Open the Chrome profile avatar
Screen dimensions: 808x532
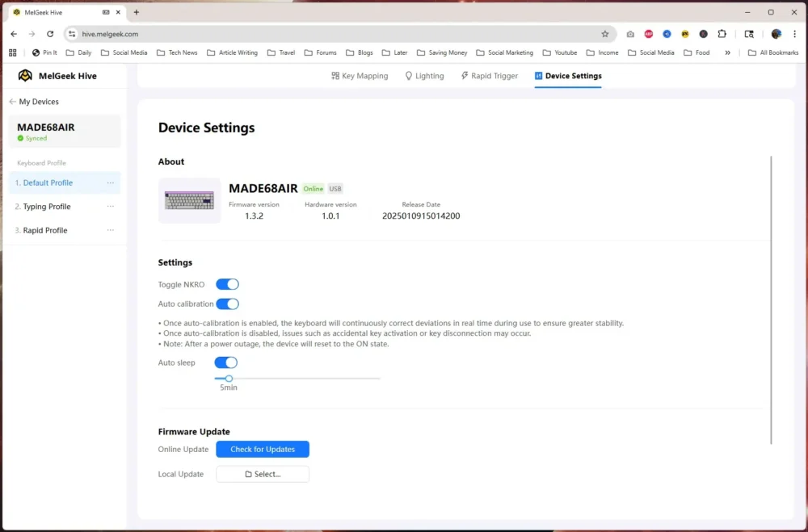coord(776,34)
